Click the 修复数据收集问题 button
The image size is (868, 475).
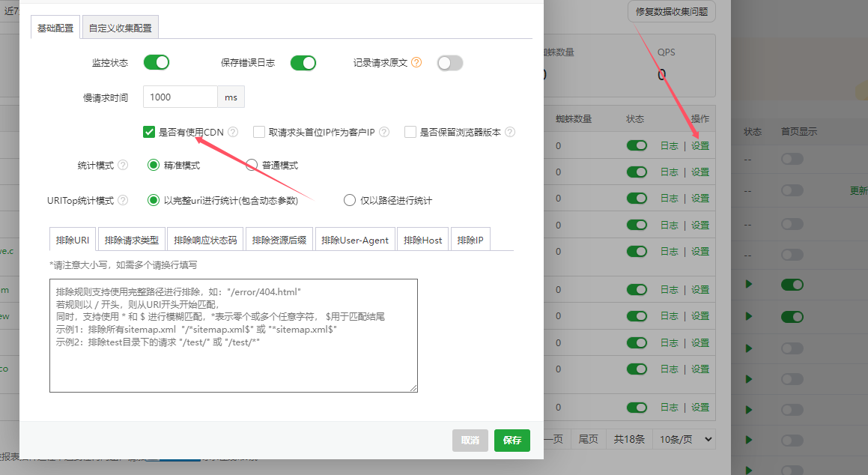[x=671, y=12]
